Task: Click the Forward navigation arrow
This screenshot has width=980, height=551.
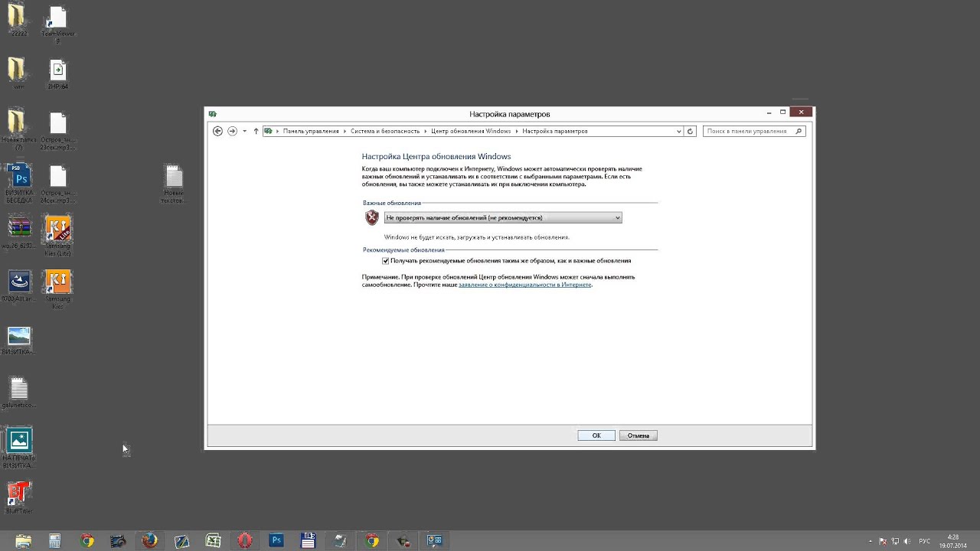Action: (232, 131)
